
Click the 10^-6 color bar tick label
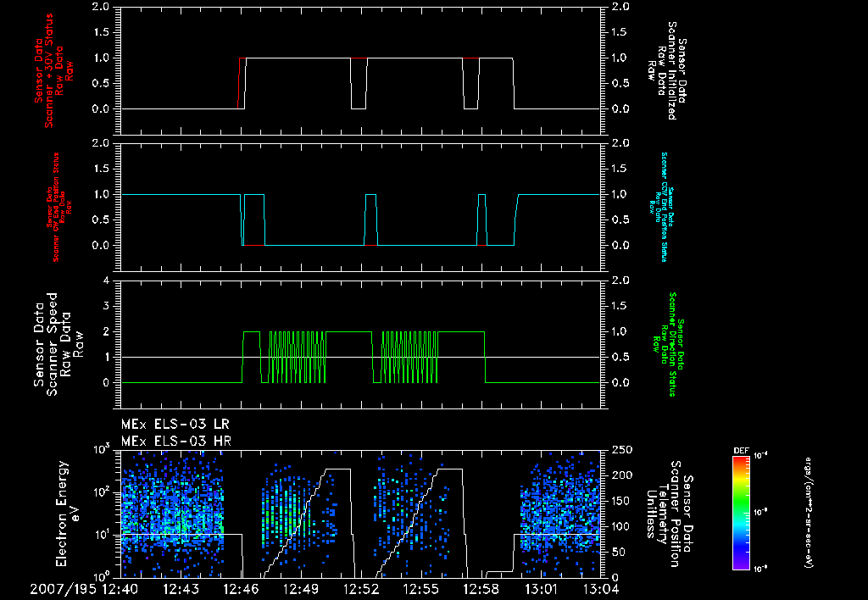[x=761, y=569]
